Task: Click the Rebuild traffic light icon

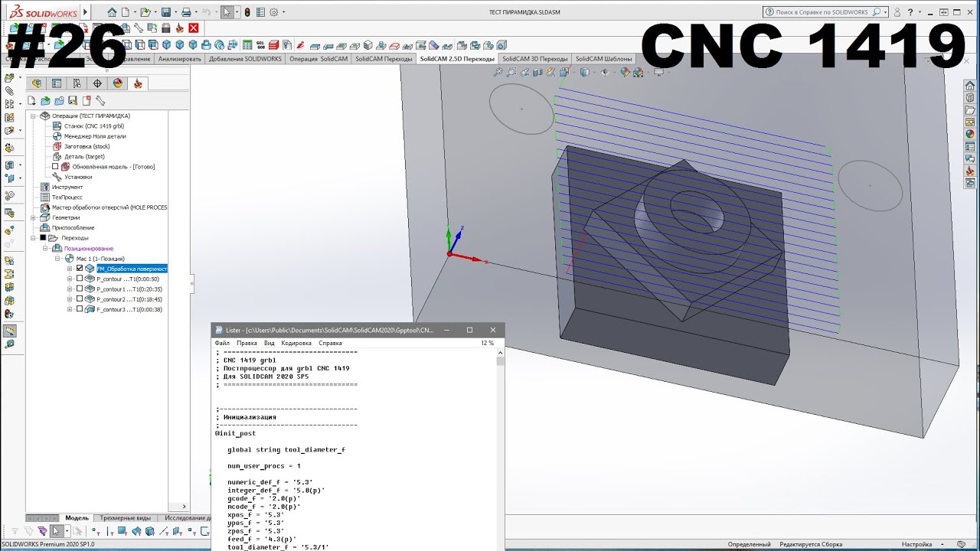Action: (x=247, y=12)
